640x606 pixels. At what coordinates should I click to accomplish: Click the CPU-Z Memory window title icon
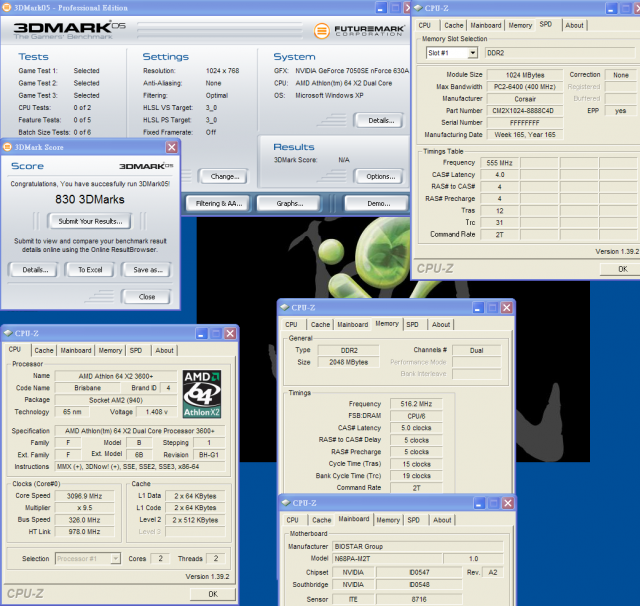[x=285, y=307]
